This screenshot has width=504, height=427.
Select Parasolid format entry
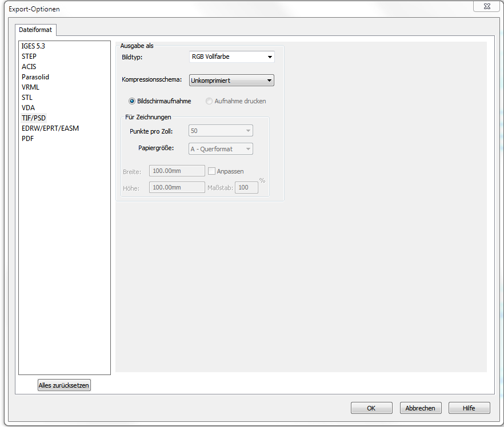[x=35, y=77]
